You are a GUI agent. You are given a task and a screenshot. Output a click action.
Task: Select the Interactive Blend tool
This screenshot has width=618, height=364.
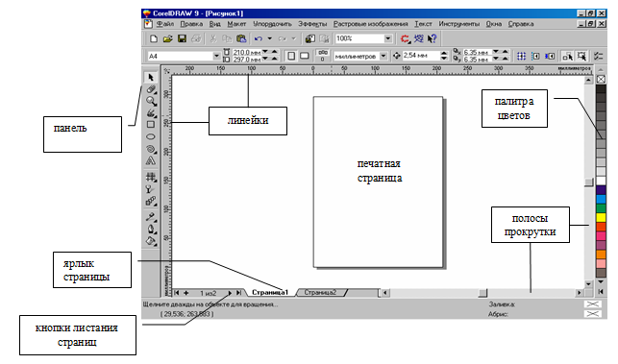(151, 202)
